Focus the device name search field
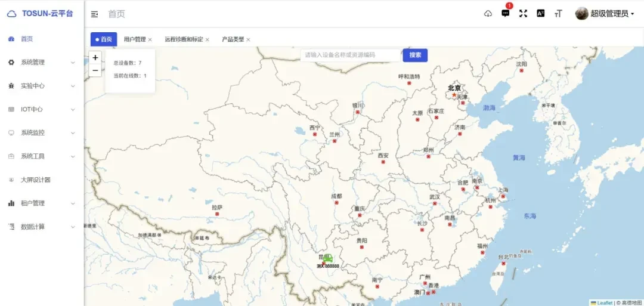This screenshot has height=306, width=644. pyautogui.click(x=351, y=55)
